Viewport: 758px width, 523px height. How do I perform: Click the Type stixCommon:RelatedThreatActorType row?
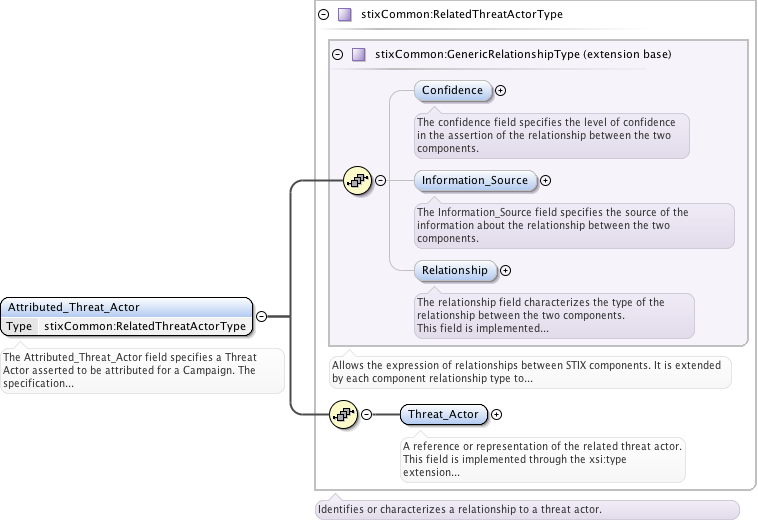[126, 326]
